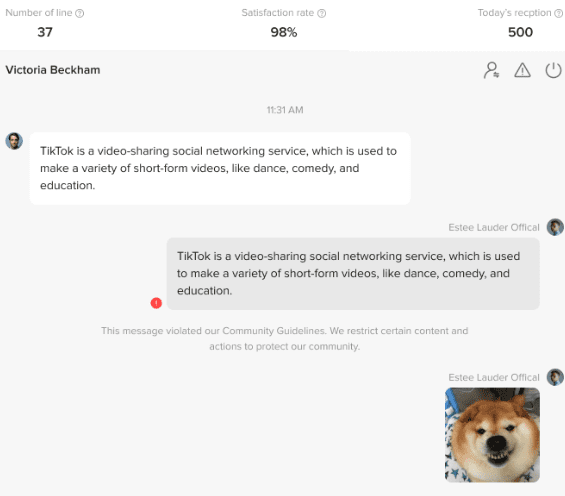Open the Satisfaction rate help icon
This screenshot has height=496, width=565.
(321, 13)
